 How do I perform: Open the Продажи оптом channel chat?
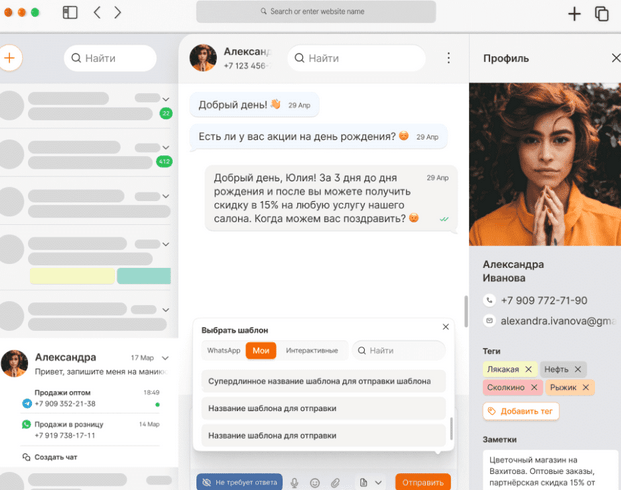[x=90, y=398]
